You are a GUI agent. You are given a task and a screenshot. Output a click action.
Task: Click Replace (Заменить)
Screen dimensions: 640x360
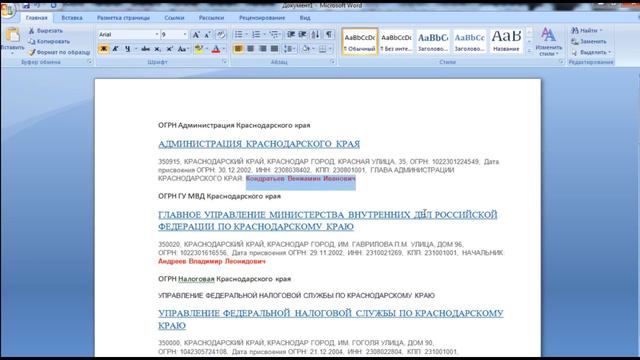pyautogui.click(x=589, y=41)
